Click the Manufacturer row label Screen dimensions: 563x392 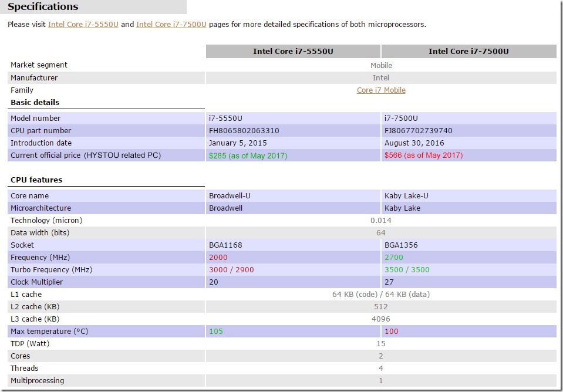pos(33,77)
